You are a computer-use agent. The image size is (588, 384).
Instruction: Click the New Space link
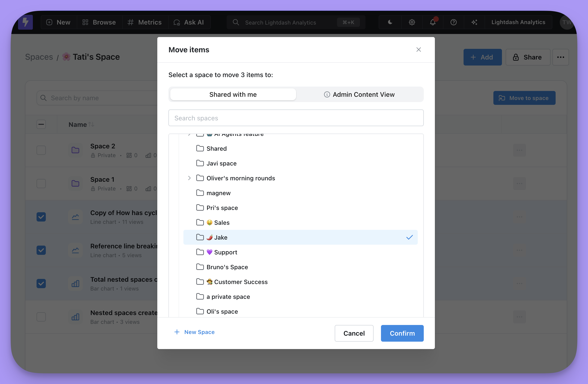point(195,332)
